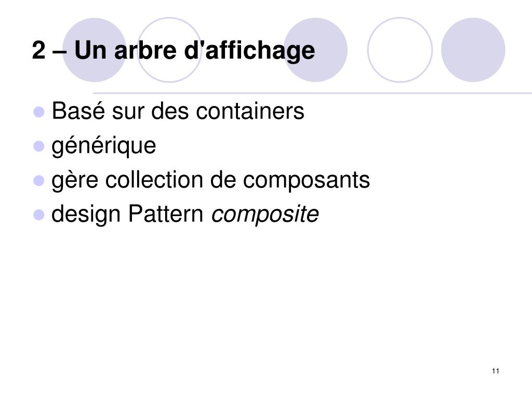Click the word "composants"
This screenshot has height=399, width=532.
point(307,180)
